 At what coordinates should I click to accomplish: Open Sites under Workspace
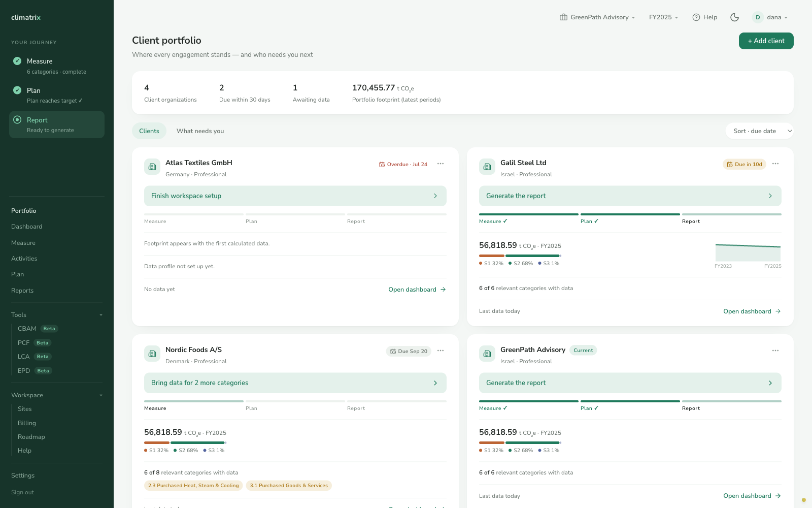pos(25,409)
